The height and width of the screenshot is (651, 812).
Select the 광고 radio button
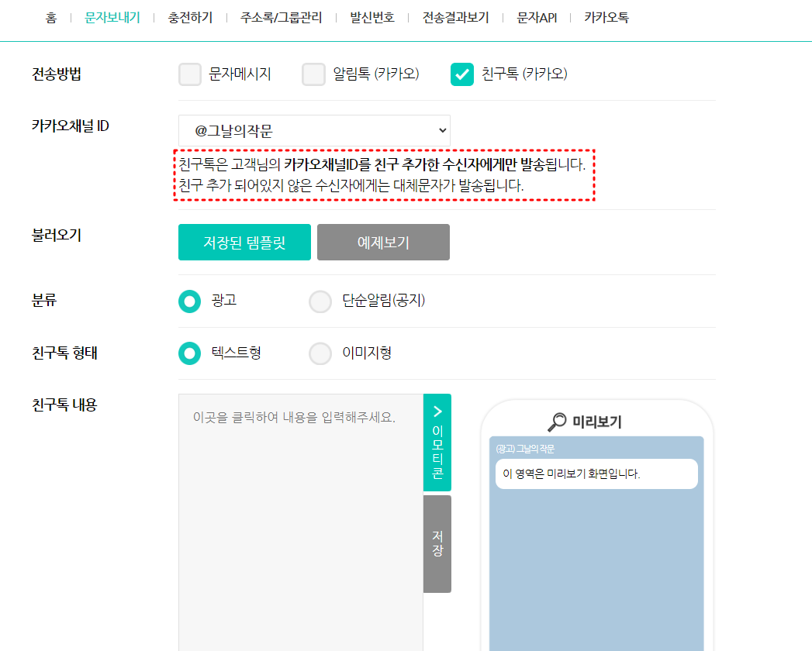[189, 301]
